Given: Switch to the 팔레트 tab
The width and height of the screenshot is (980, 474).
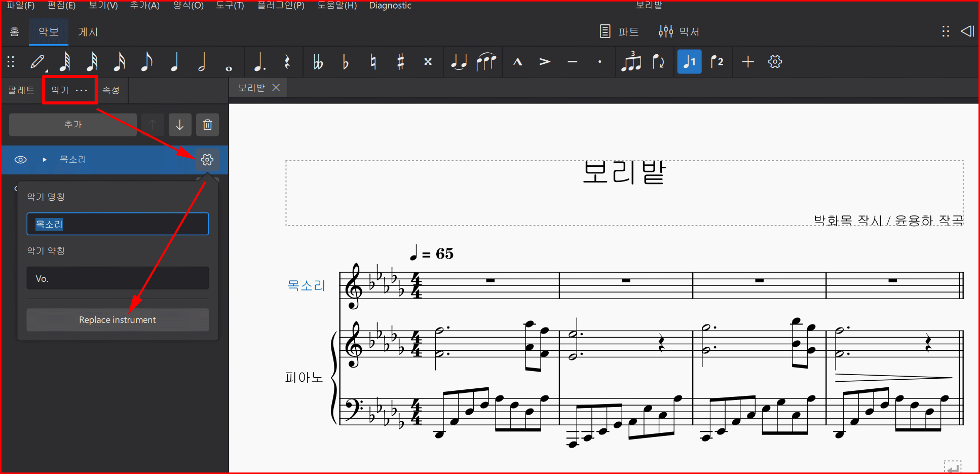Looking at the screenshot, I should click(21, 90).
